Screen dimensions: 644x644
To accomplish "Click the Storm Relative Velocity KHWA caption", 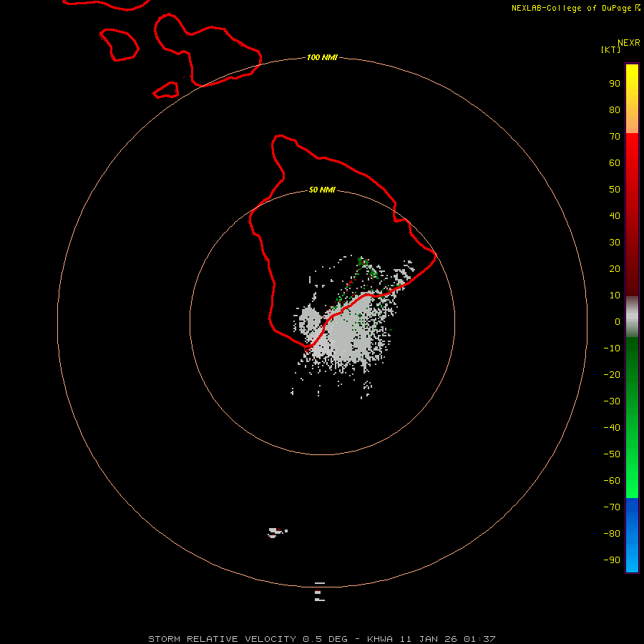I will [x=322, y=639].
